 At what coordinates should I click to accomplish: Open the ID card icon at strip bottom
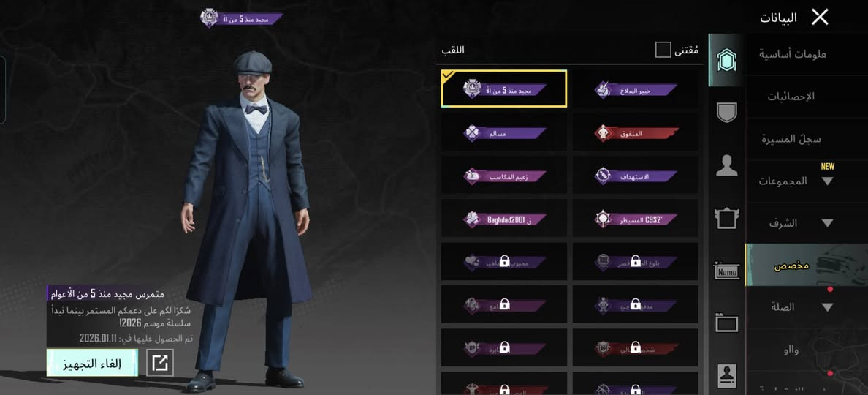click(x=727, y=375)
